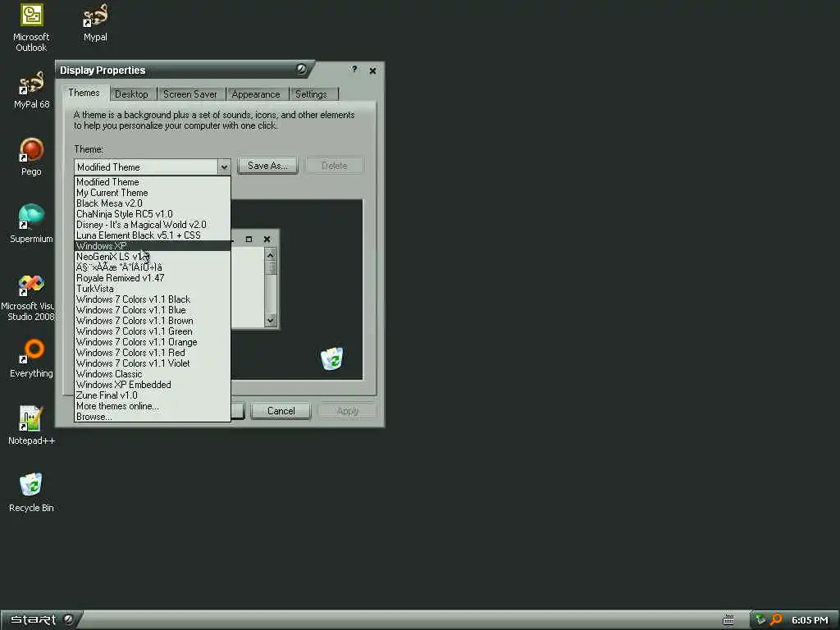Click preview window scrollbar down arrow

point(271,321)
